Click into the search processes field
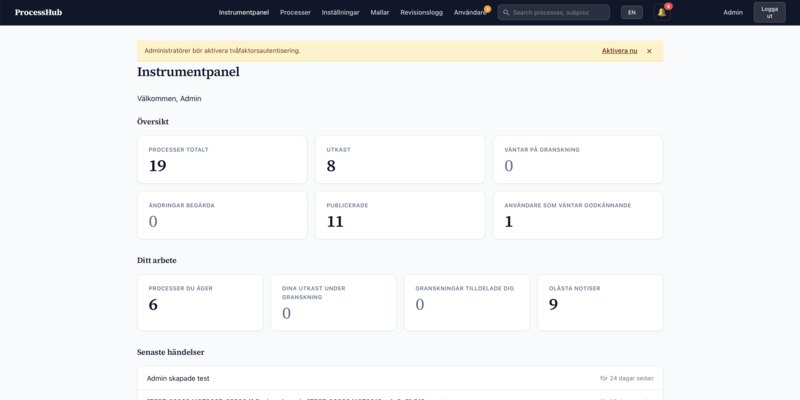Image resolution: width=800 pixels, height=400 pixels. coord(554,12)
